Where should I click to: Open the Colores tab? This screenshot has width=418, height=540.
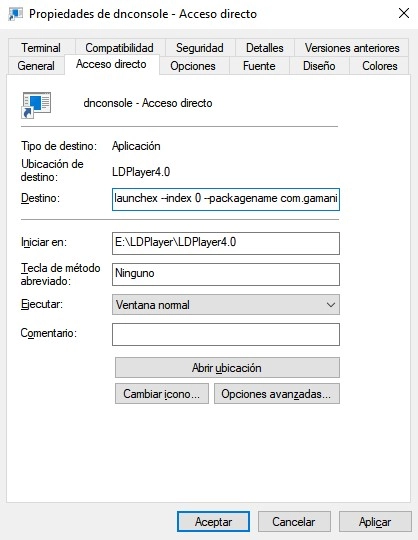(379, 65)
